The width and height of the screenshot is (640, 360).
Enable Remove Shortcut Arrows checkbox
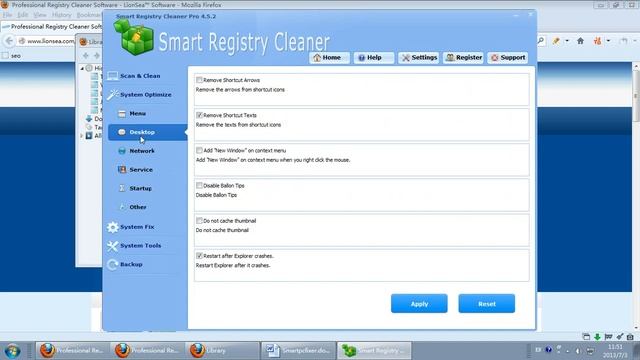[x=199, y=80]
